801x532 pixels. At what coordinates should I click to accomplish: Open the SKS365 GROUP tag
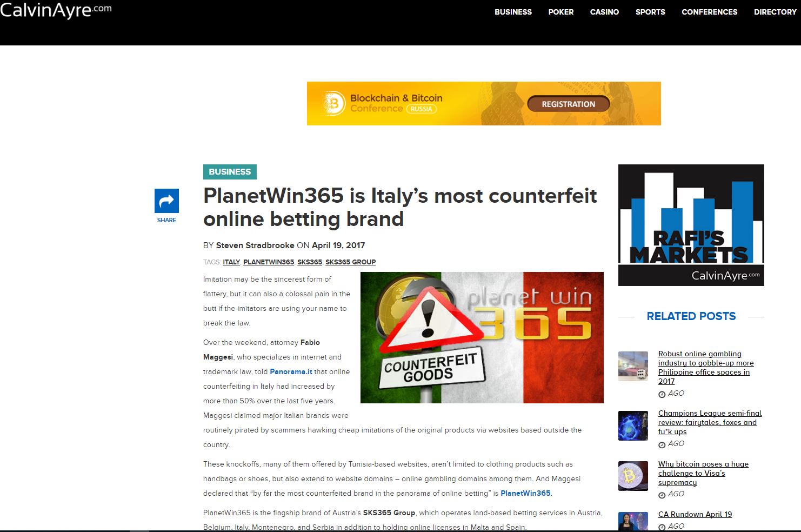[x=350, y=262]
